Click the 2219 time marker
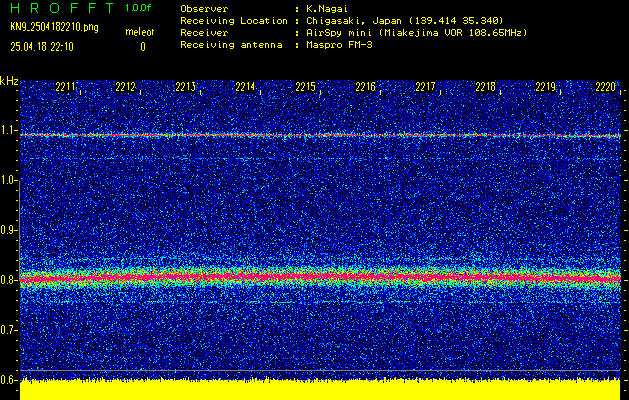Image resolution: width=629 pixels, height=400 pixels. (x=546, y=87)
